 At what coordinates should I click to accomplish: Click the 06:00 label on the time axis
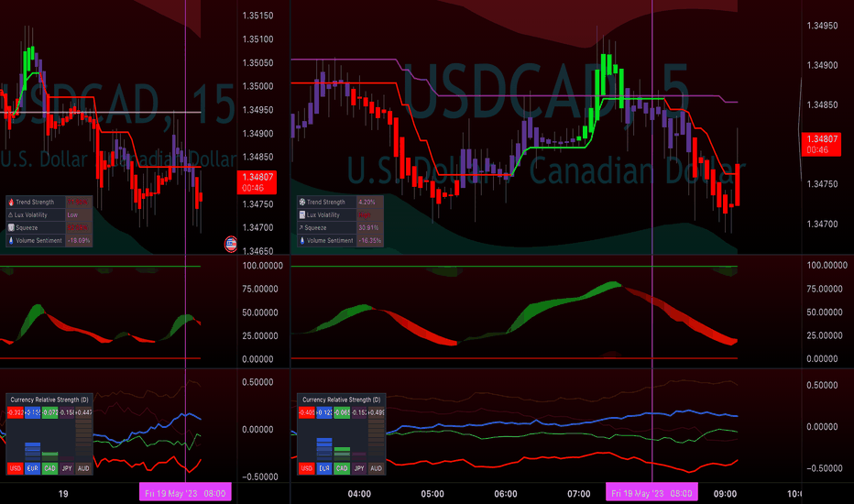click(x=506, y=494)
